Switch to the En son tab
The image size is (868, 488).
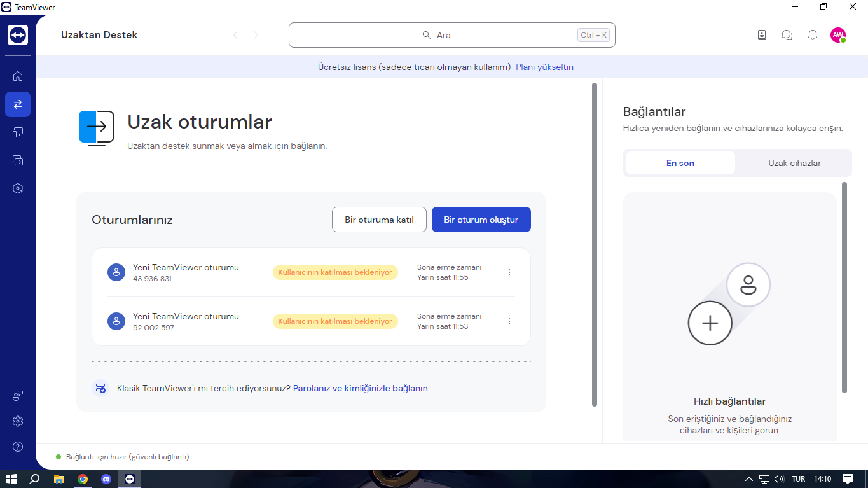click(680, 163)
